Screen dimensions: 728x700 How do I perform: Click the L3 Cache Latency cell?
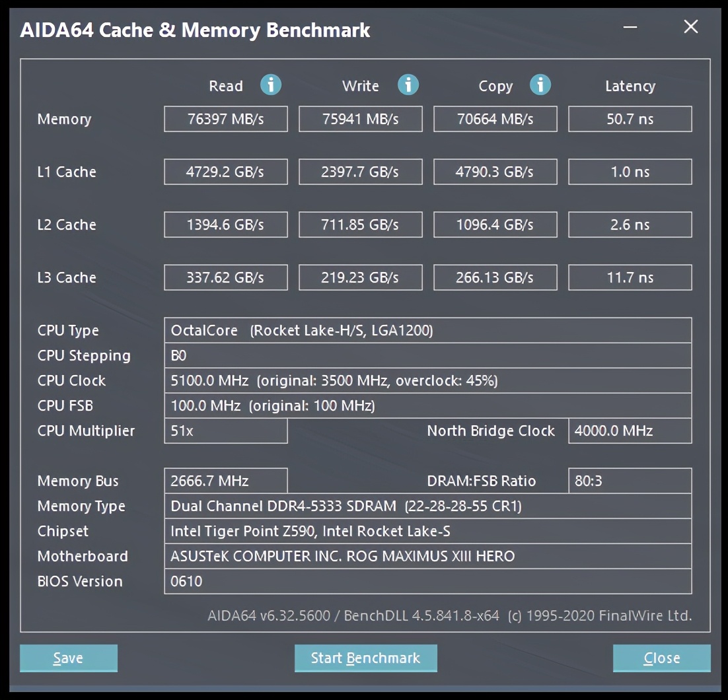click(630, 277)
